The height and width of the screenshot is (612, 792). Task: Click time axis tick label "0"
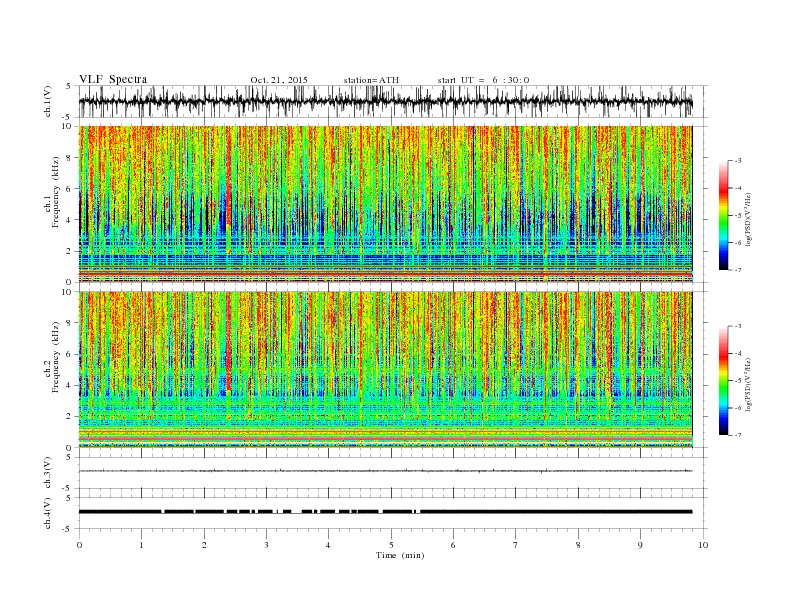click(x=79, y=545)
